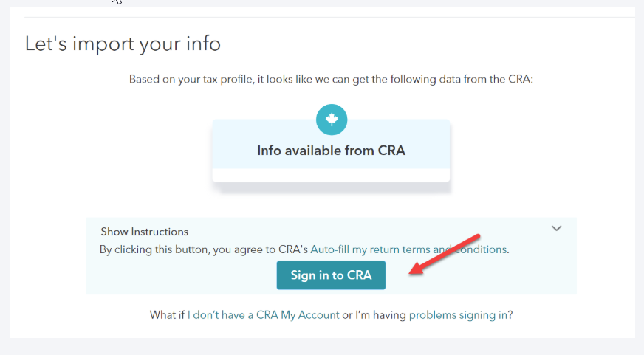Image resolution: width=644 pixels, height=355 pixels.
Task: Click the Let's import your info heading
Action: tap(123, 44)
